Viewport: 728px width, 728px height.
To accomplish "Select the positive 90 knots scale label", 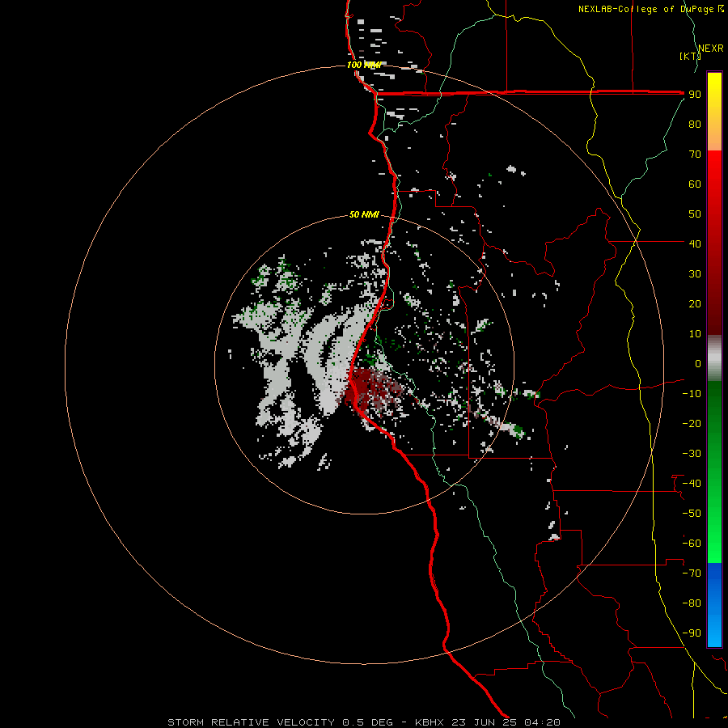I will click(x=695, y=95).
